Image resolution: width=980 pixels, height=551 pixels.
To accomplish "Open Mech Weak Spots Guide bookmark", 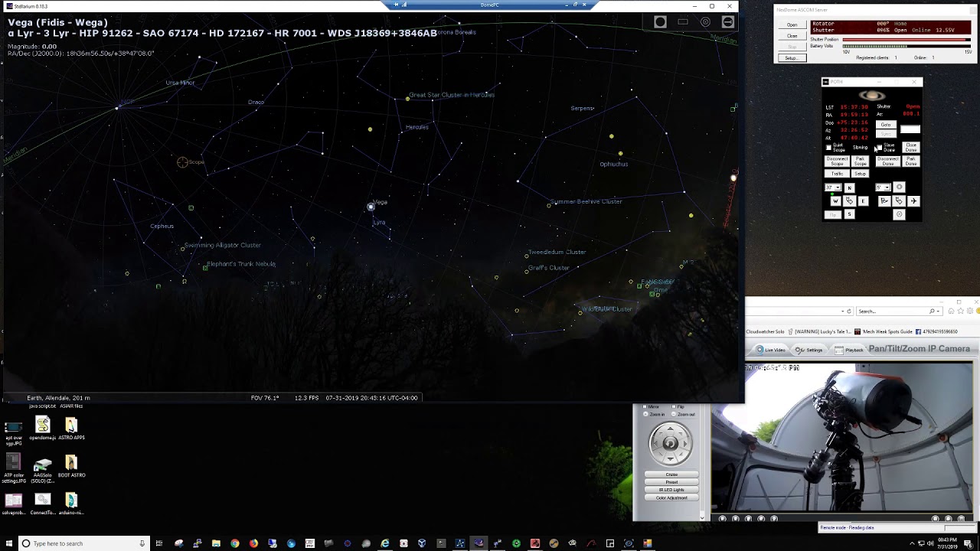I will tap(885, 331).
